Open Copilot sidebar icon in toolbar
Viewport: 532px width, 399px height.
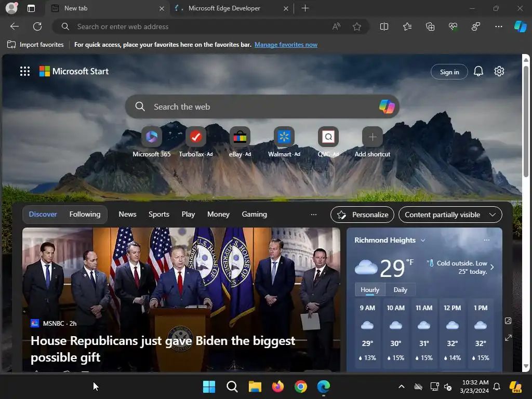coord(520,26)
